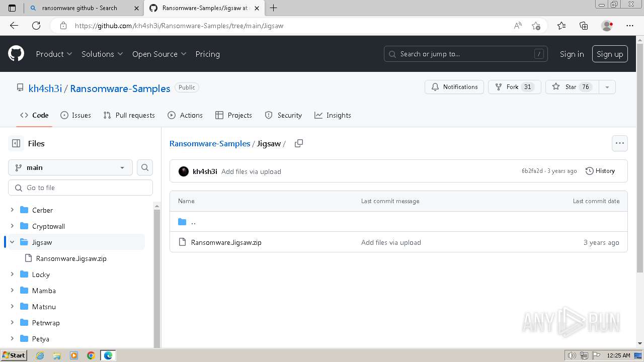The width and height of the screenshot is (644, 362).
Task: Expand the Petrwrap folder
Action: tap(12, 323)
